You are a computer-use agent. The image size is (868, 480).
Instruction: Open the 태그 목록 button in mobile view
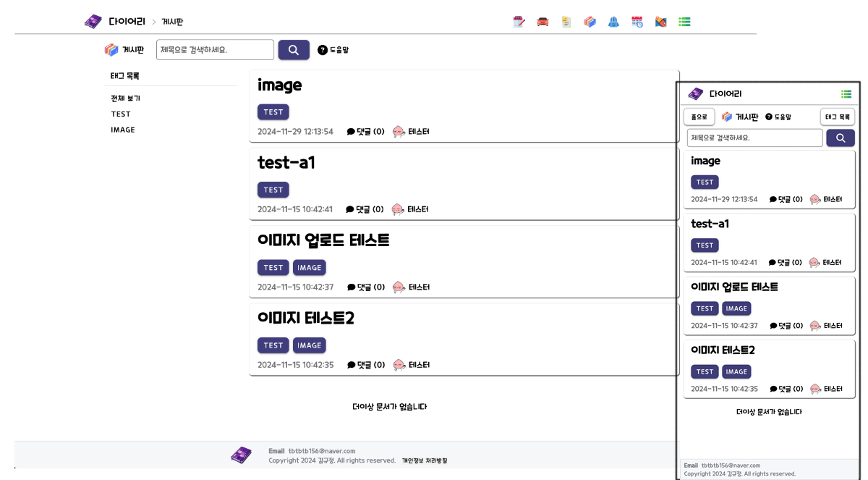[838, 117]
